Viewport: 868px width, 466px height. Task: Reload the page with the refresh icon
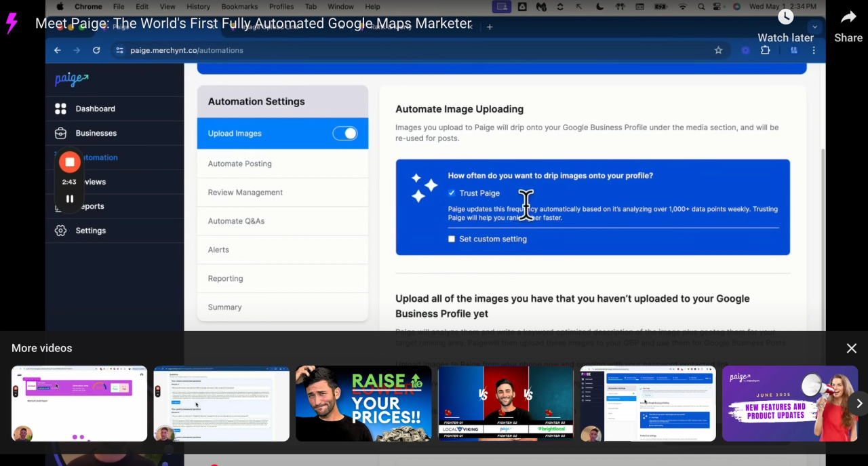pos(96,50)
